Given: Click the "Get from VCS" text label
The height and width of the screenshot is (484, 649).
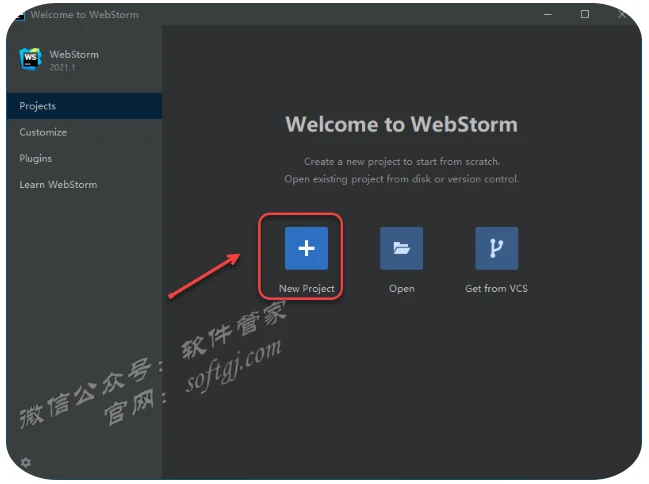Looking at the screenshot, I should point(496,289).
